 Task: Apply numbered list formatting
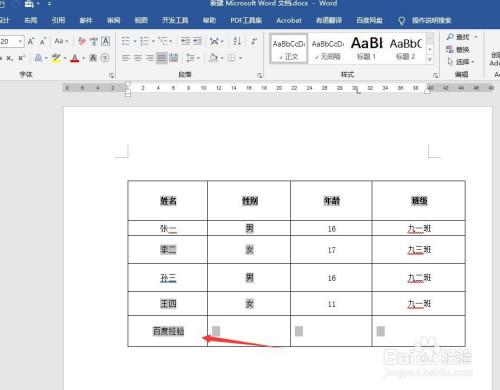pos(144,41)
